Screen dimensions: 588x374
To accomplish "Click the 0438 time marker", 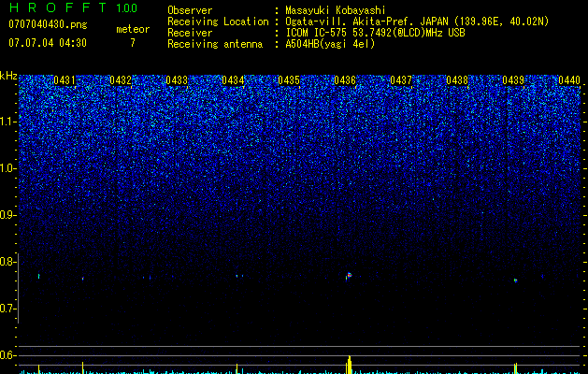I will 457,80.
